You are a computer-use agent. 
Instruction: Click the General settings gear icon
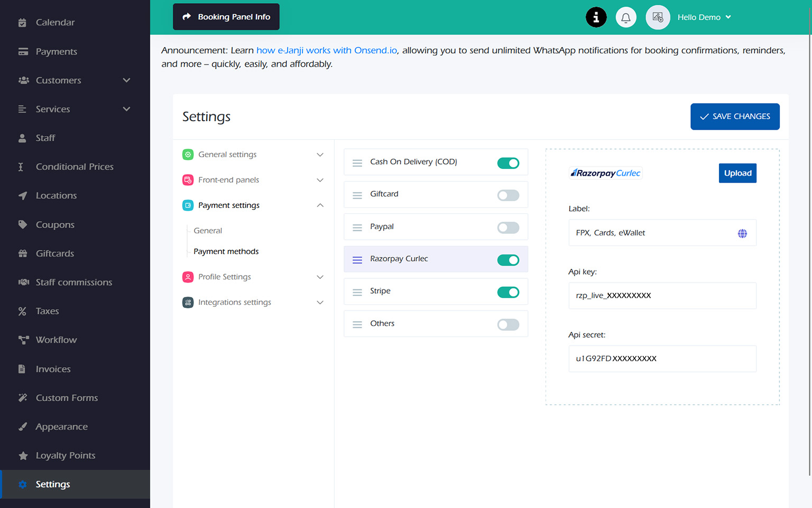click(x=188, y=155)
